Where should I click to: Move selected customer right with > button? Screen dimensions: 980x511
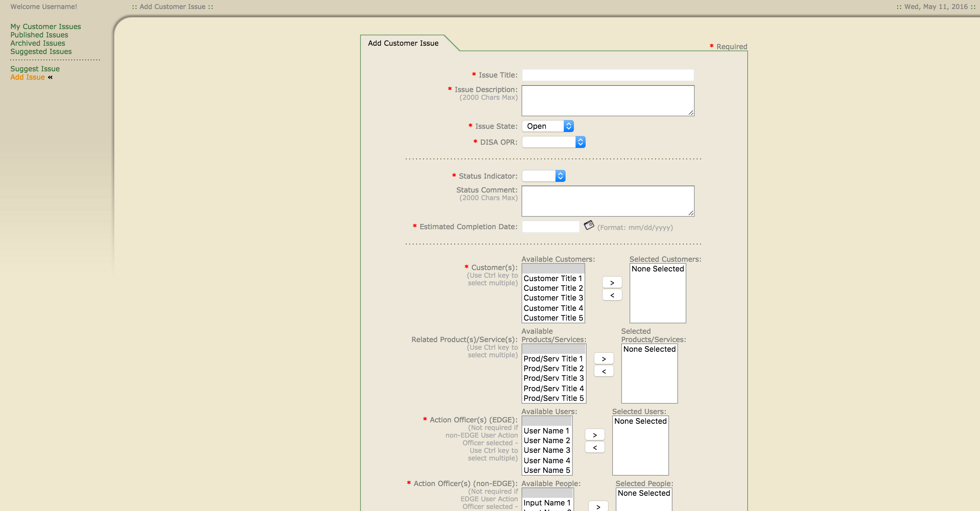(612, 282)
